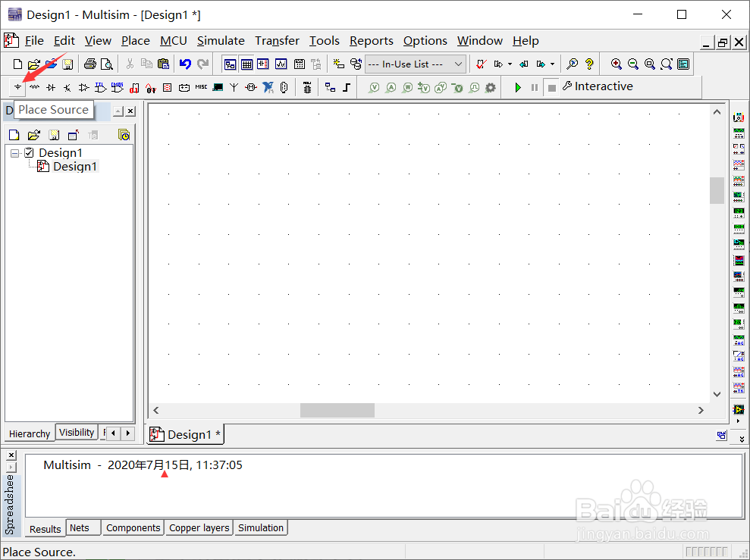Screen dimensions: 750x560
Task: Click the Hierarchical Block toolbar icon
Action: coord(330,87)
